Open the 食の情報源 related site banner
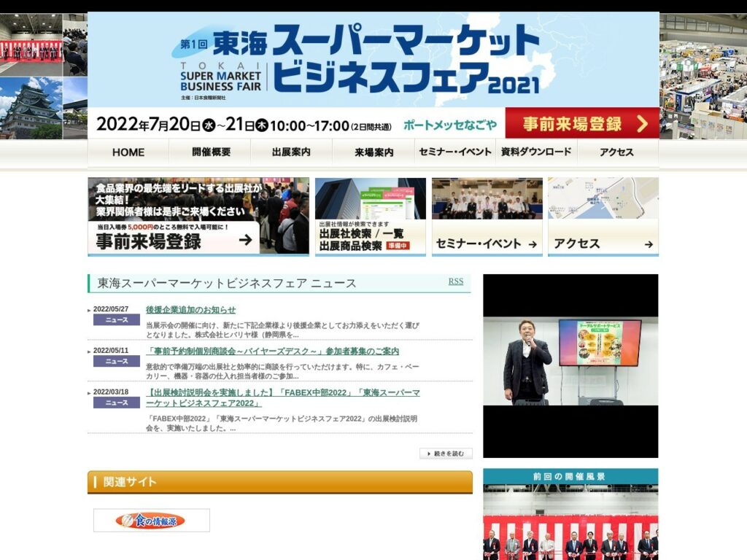 click(x=152, y=521)
